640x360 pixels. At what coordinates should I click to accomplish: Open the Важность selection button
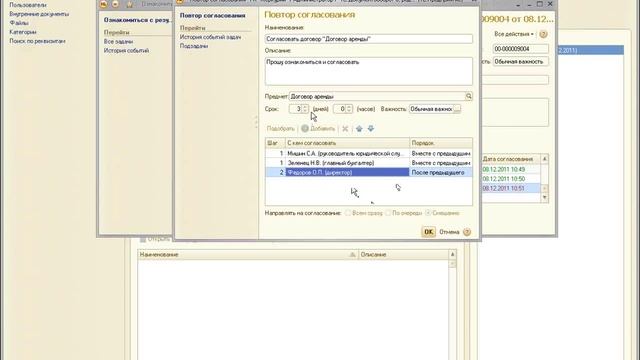[457, 109]
